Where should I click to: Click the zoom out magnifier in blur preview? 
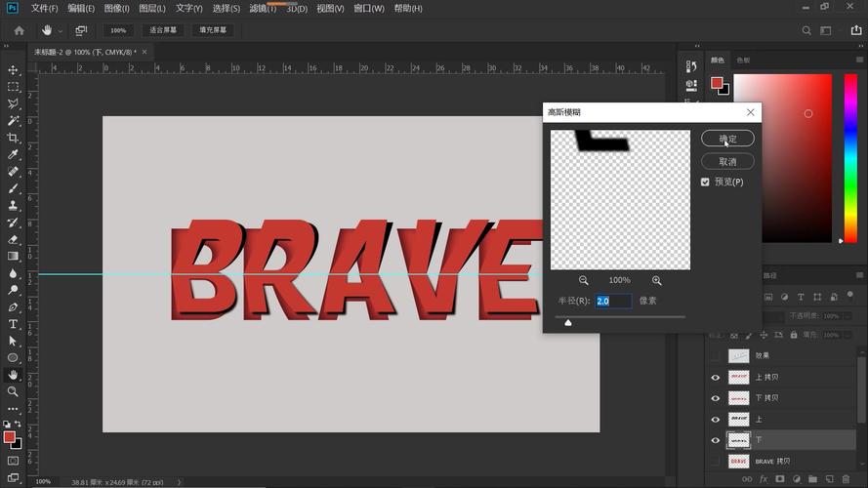coord(584,280)
